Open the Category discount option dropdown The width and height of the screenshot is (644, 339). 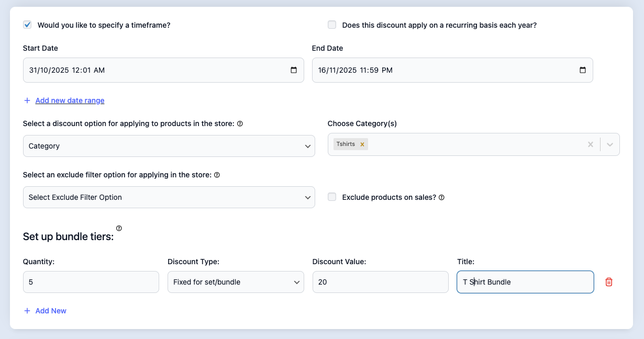click(x=169, y=146)
